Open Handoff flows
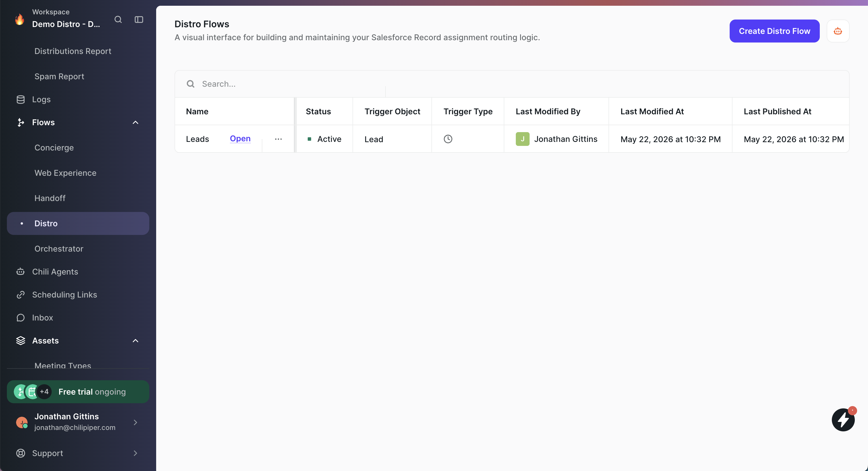The height and width of the screenshot is (471, 868). tap(50, 198)
